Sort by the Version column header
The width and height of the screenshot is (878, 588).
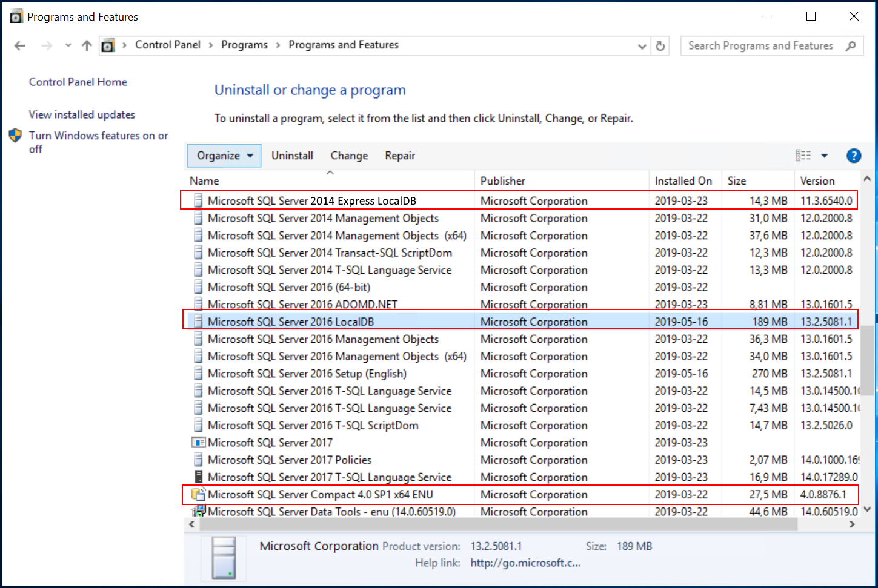coord(827,181)
